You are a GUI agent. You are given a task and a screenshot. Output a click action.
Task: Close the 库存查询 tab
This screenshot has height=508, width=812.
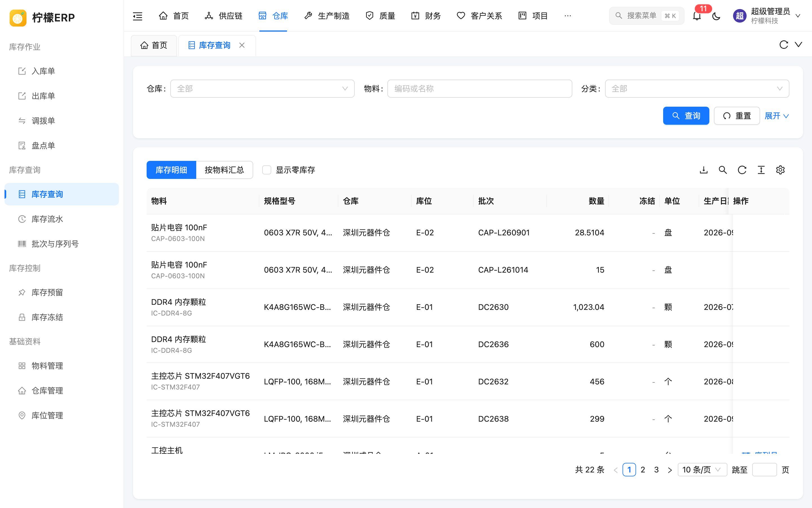(x=242, y=45)
